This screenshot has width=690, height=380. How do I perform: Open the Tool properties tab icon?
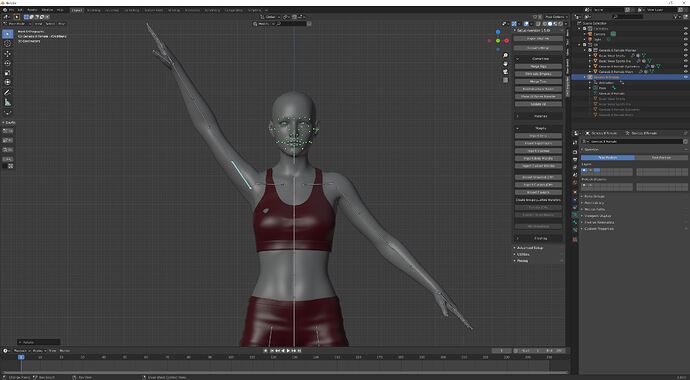coord(575,142)
